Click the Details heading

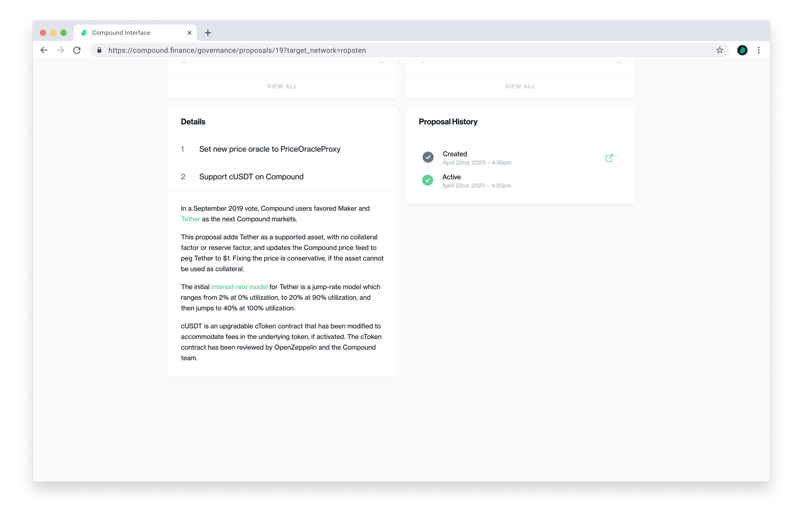193,121
